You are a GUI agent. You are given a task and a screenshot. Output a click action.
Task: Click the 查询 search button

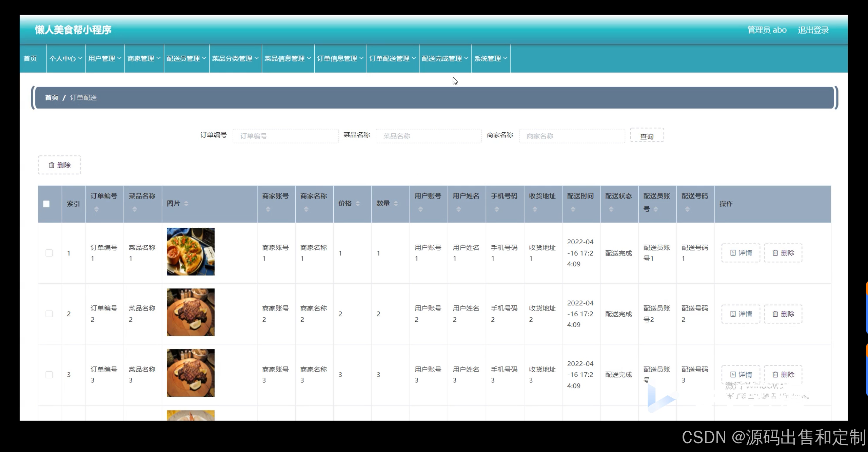coord(647,135)
